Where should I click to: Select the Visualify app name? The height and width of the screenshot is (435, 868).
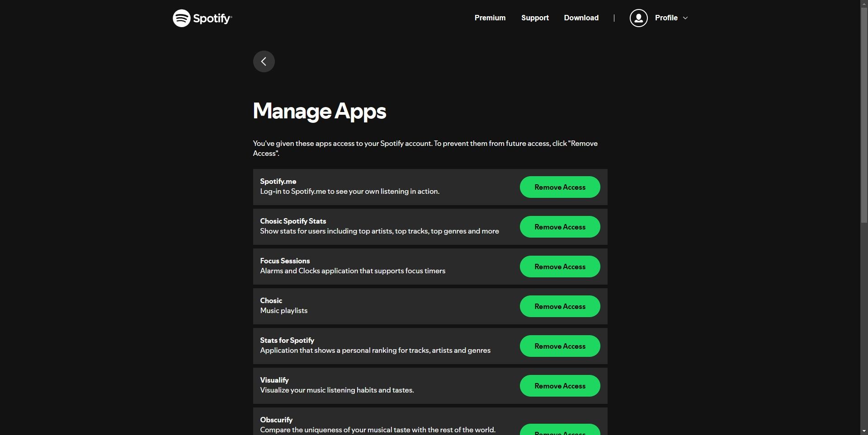tap(274, 380)
